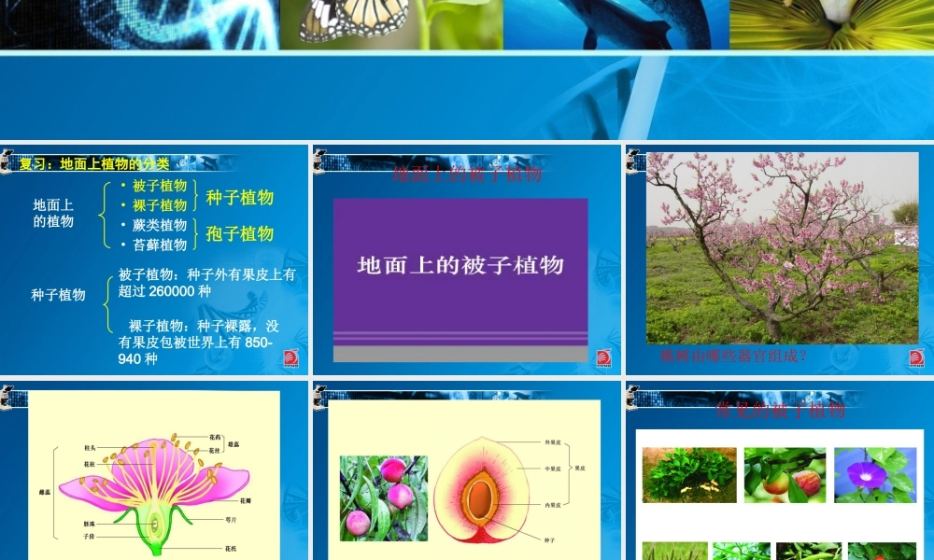The height and width of the screenshot is (560, 934).
Task: Click the 花药 label in flower diagram
Action: 215,438
